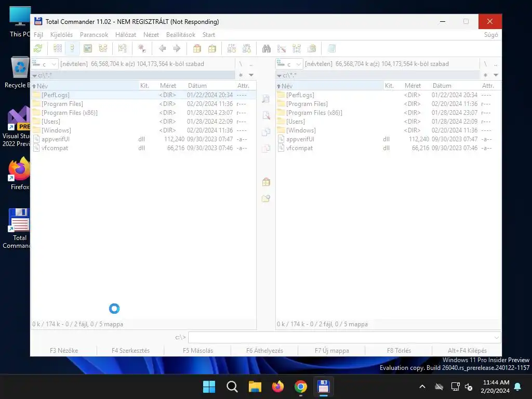The image size is (532, 399).
Task: Click right panel c:\*.* path bar
Action: click(378, 75)
